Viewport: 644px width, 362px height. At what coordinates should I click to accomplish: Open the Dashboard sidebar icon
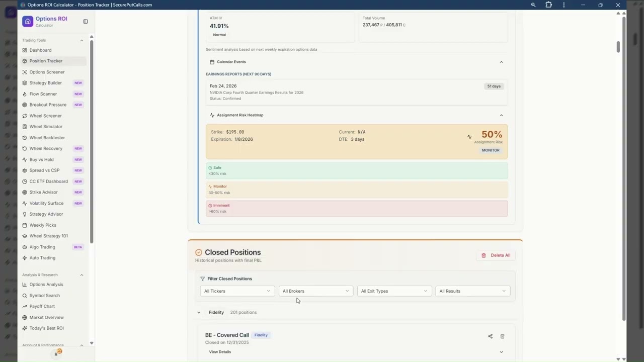click(25, 50)
